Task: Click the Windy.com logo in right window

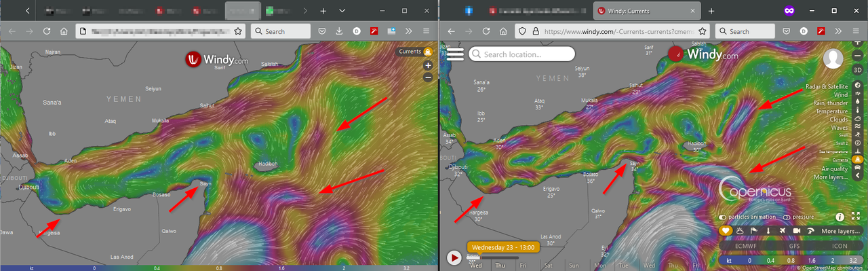Action: point(703,54)
